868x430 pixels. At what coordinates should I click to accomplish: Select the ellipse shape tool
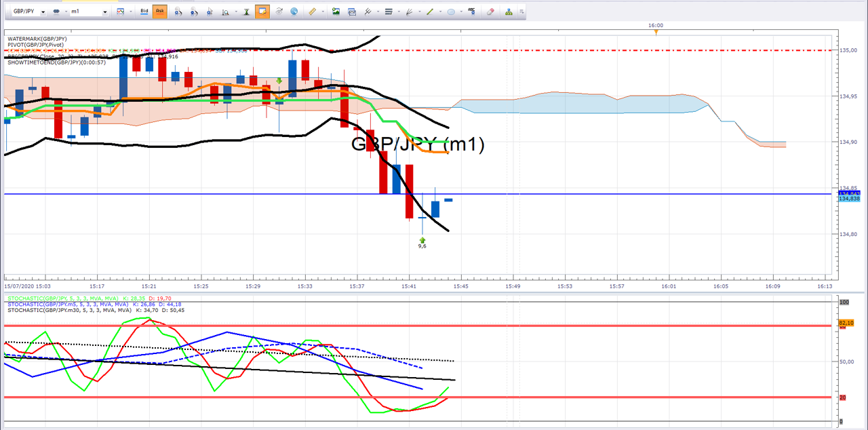(451, 12)
